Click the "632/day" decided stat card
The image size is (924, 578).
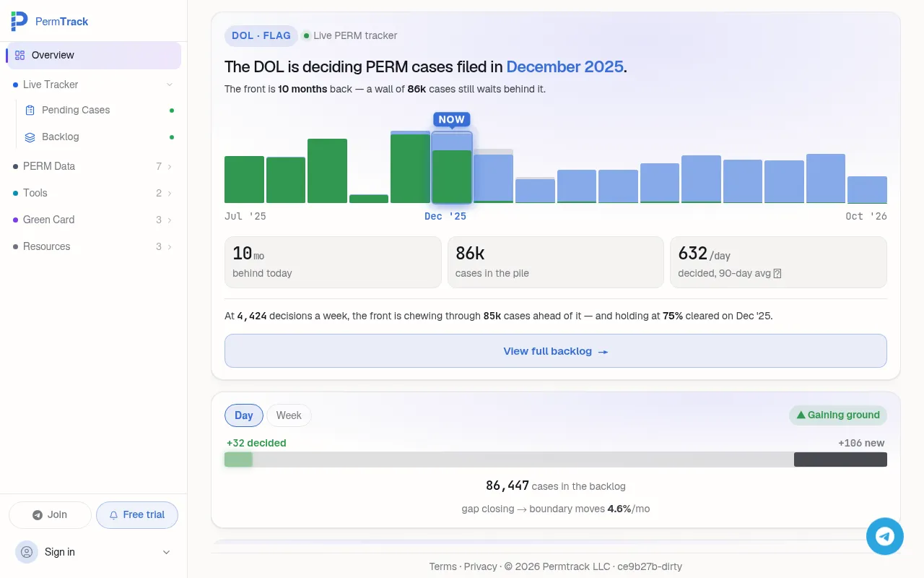(x=778, y=262)
